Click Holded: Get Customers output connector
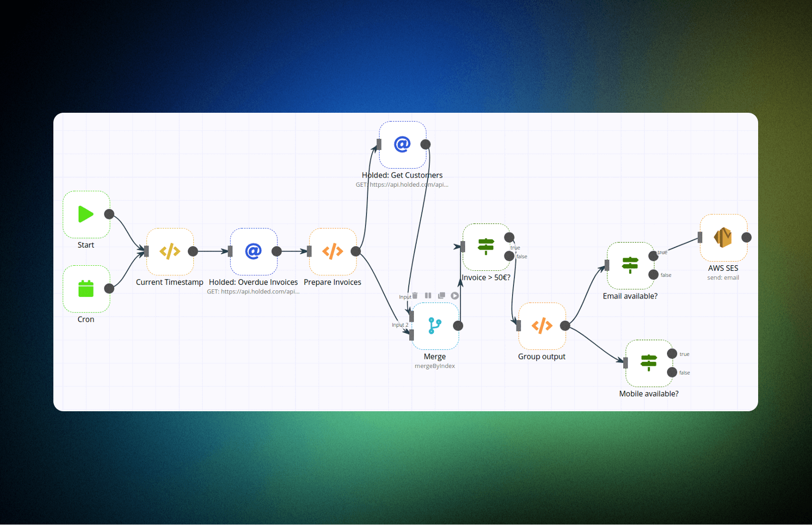The width and height of the screenshot is (812, 525). 425,144
